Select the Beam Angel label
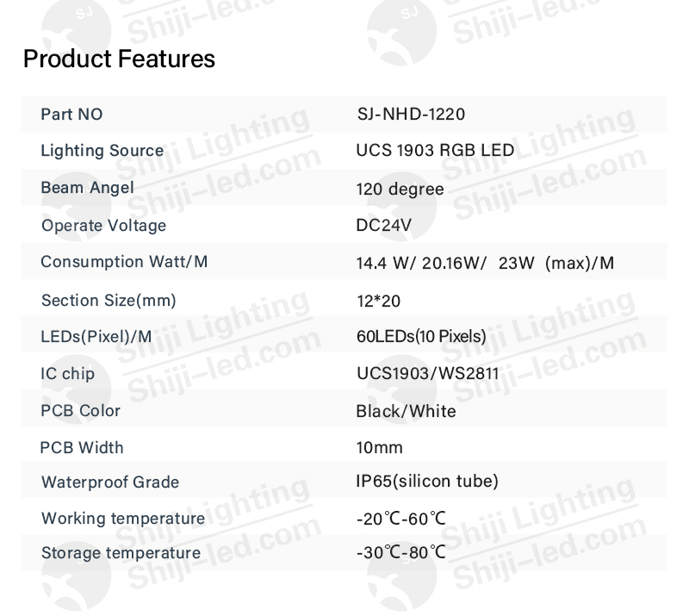The width and height of the screenshot is (689, 616). 88,188
